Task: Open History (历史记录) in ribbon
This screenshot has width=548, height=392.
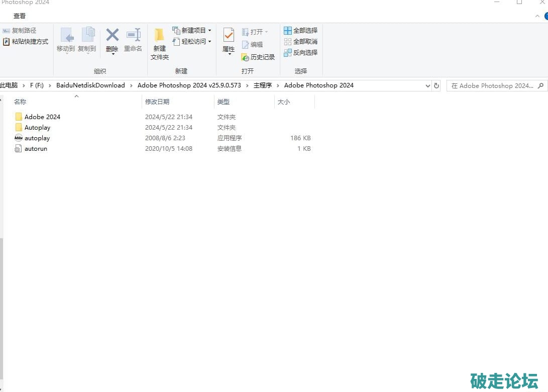Action: point(258,57)
